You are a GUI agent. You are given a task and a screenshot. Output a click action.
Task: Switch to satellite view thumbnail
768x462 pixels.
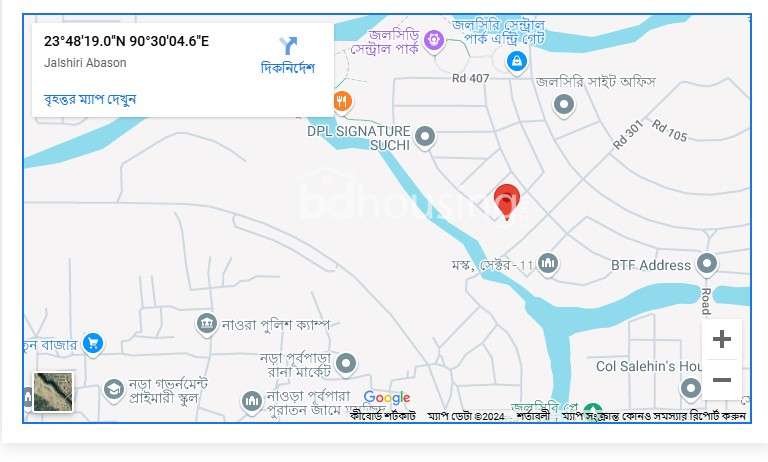point(53,392)
